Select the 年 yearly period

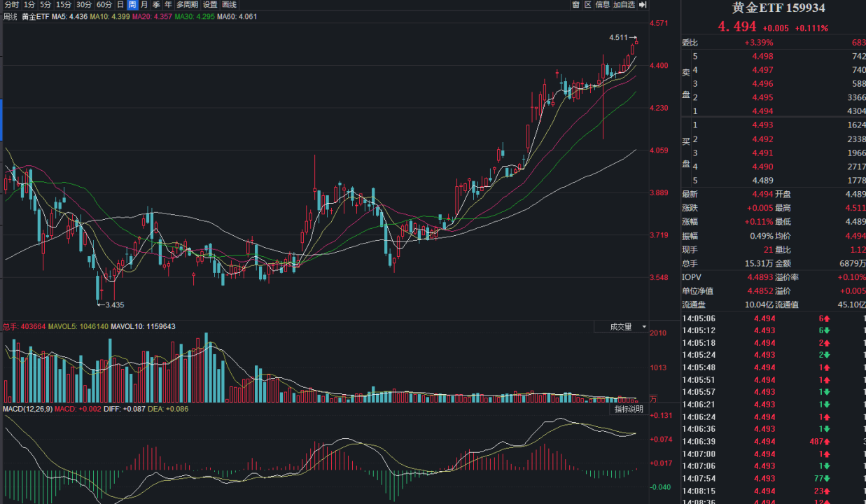[x=168, y=5]
